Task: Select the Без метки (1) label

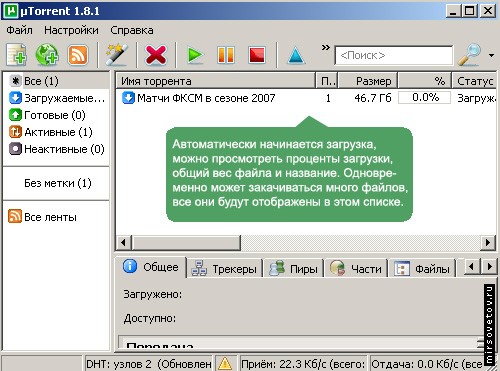Action: pyautogui.click(x=57, y=183)
